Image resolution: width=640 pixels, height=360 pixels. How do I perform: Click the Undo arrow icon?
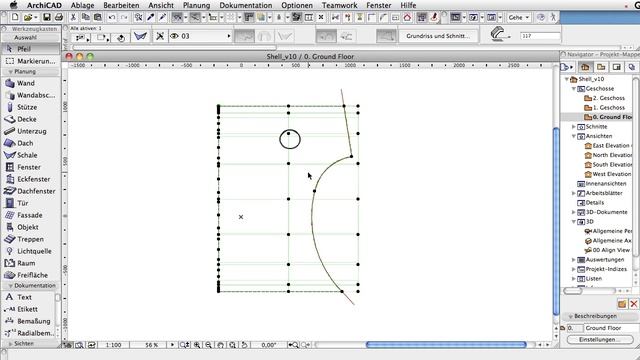pyautogui.click(x=111, y=17)
